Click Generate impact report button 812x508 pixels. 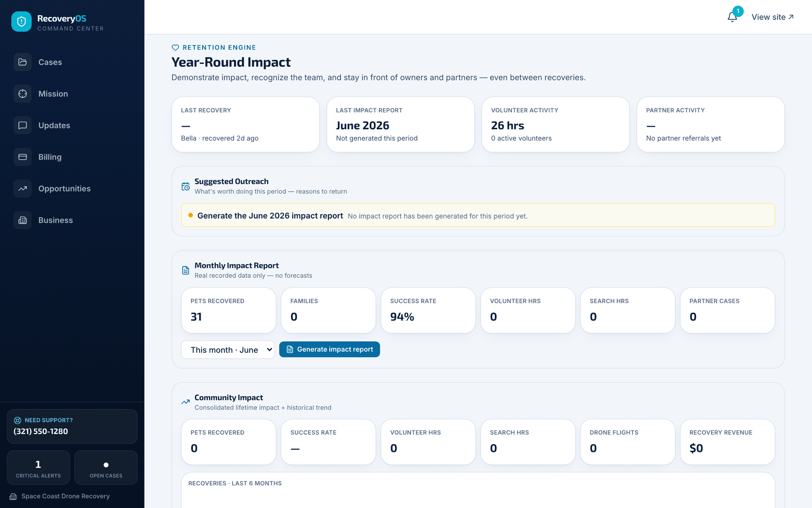pos(330,350)
